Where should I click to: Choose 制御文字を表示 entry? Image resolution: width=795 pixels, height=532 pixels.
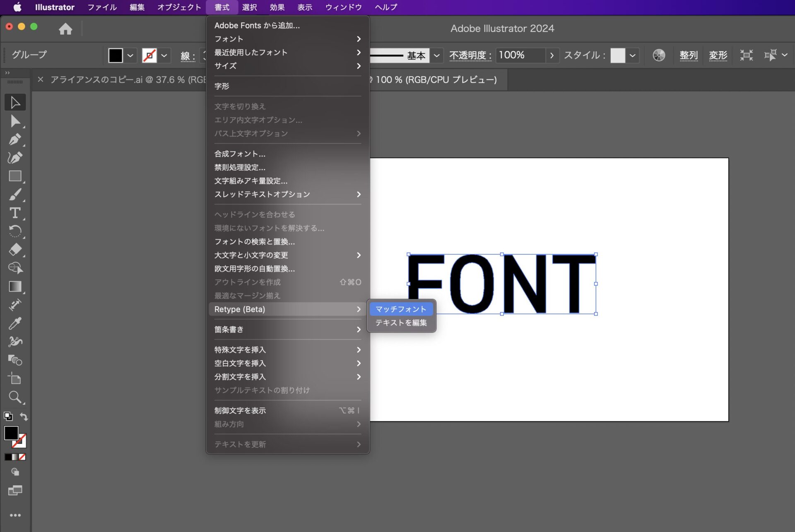pos(287,410)
